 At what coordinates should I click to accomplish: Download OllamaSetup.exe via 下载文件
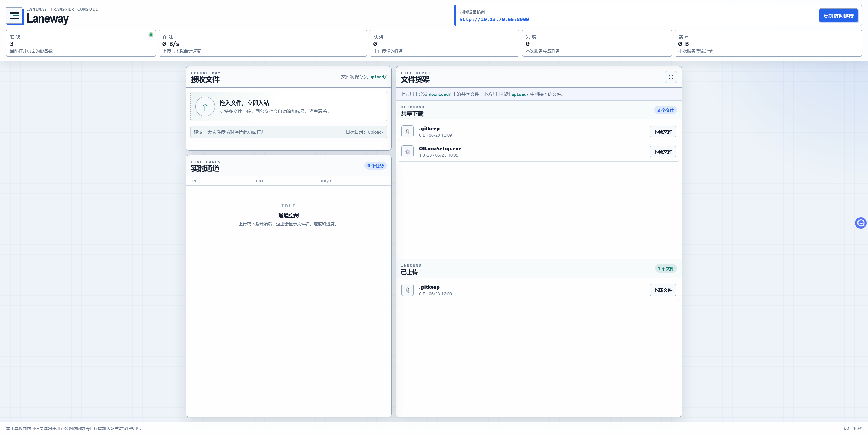click(x=663, y=151)
